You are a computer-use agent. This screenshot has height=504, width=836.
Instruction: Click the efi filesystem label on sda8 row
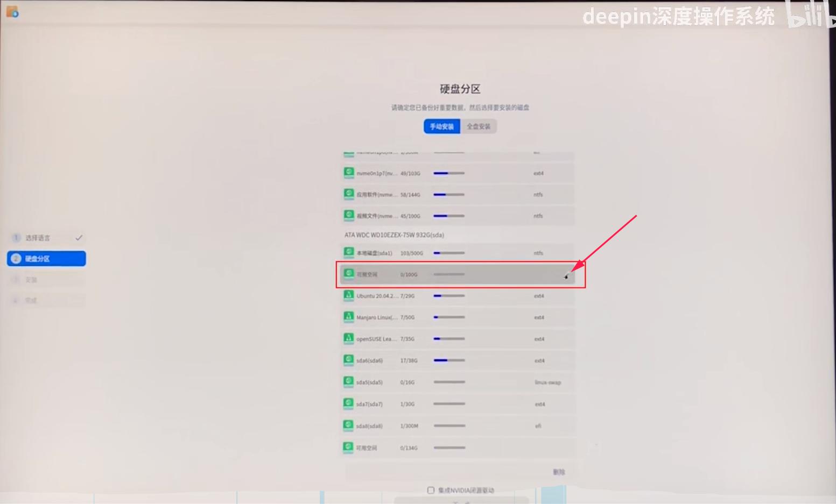pyautogui.click(x=538, y=426)
